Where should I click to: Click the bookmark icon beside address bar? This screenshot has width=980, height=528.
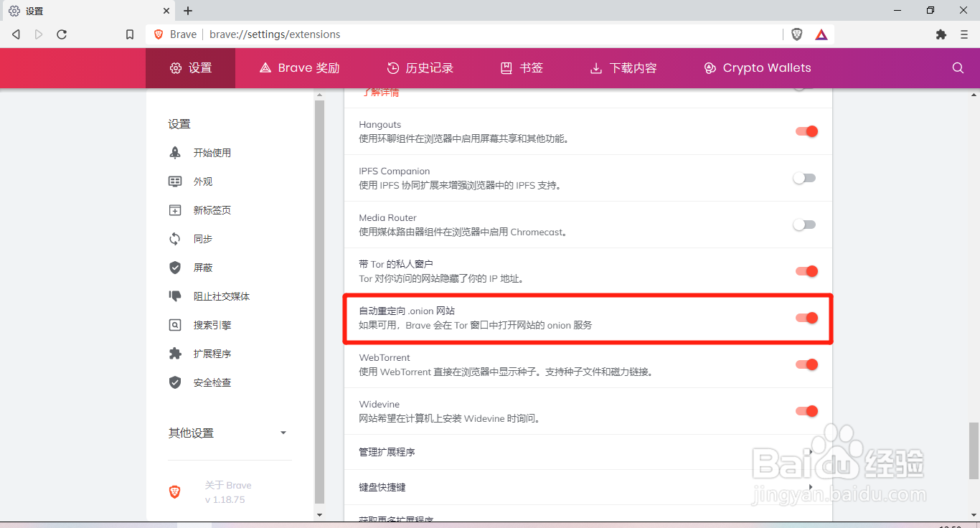click(x=130, y=34)
